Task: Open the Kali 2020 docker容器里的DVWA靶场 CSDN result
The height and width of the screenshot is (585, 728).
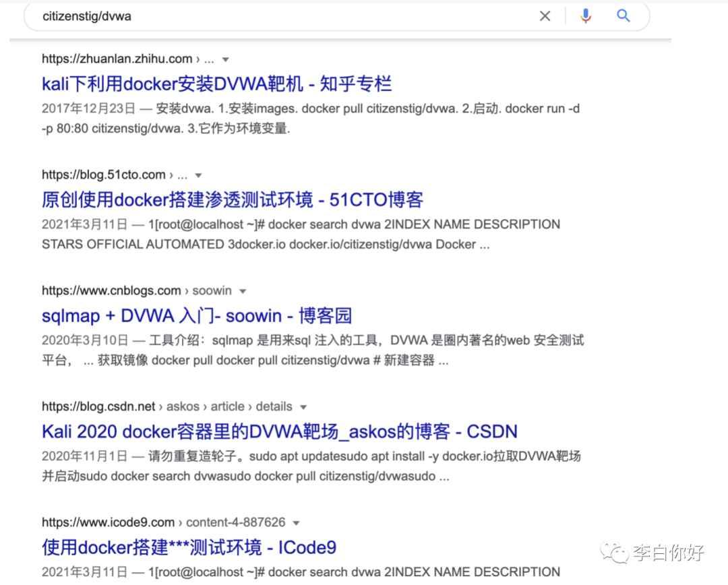Action: point(280,432)
